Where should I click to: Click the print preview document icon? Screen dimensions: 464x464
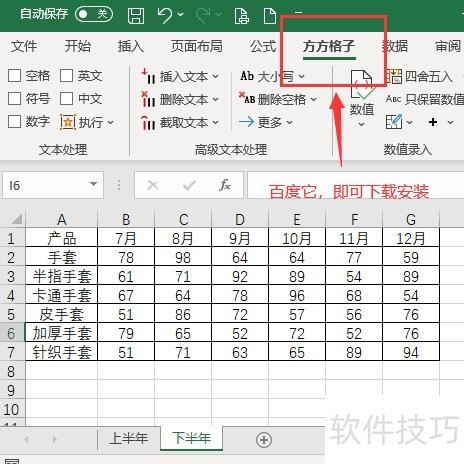242,16
